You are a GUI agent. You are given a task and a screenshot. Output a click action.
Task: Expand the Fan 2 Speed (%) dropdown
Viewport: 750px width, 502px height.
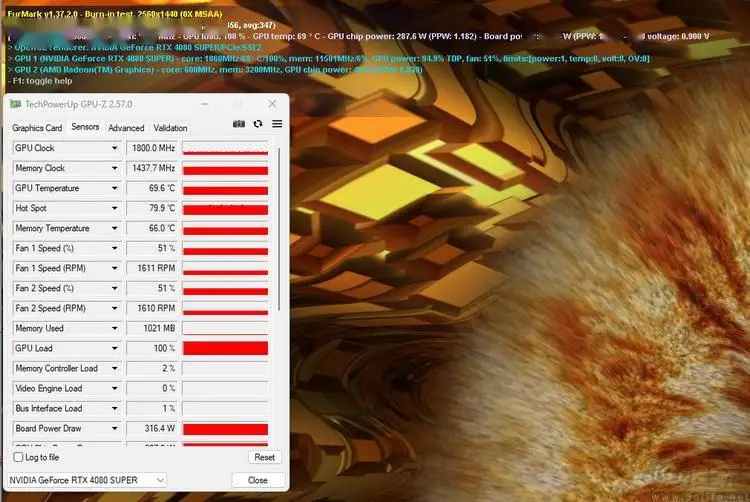point(115,288)
